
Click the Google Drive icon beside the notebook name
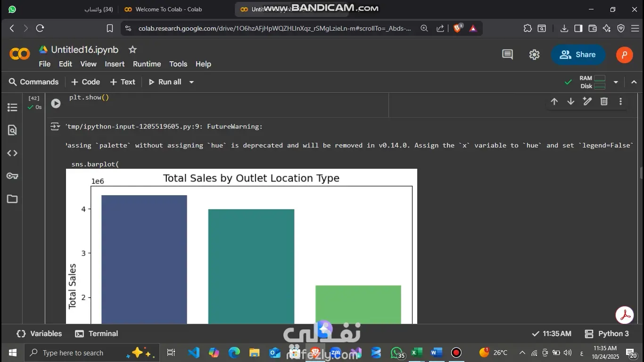point(43,49)
